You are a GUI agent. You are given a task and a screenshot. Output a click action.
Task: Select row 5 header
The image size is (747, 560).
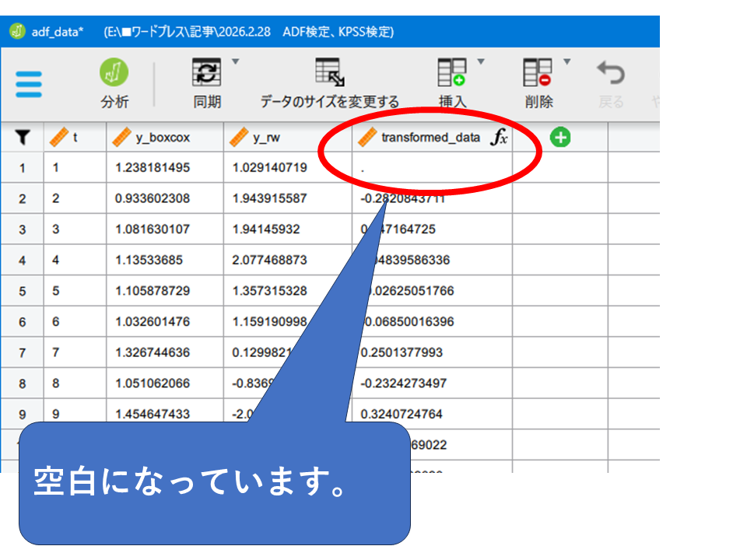point(22,291)
